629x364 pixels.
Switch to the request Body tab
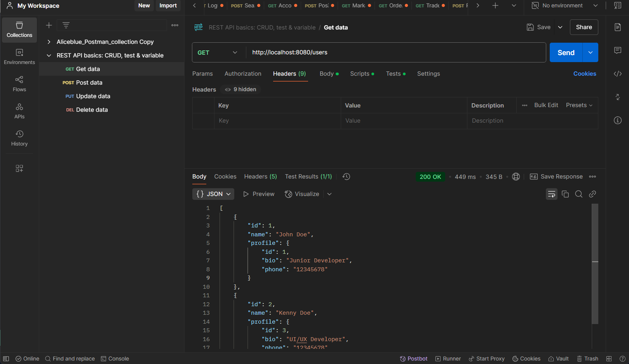pos(329,74)
